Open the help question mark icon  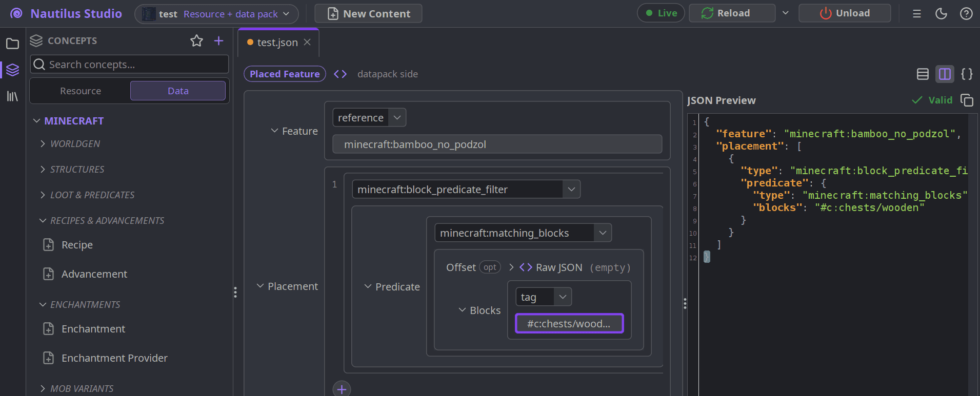(966, 14)
